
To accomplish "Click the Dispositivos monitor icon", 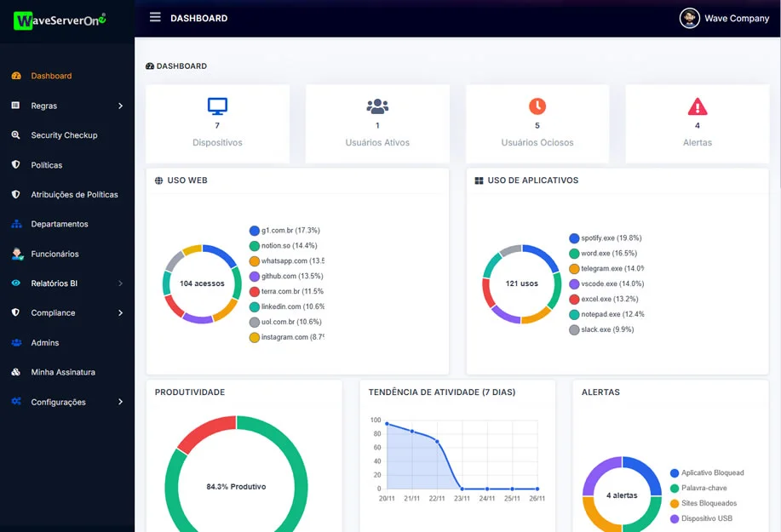I will [x=217, y=106].
